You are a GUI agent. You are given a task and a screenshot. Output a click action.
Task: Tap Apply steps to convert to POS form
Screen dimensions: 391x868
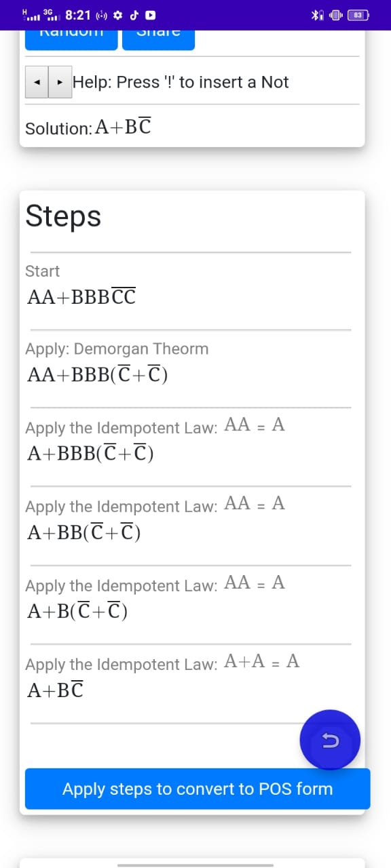coord(198,789)
